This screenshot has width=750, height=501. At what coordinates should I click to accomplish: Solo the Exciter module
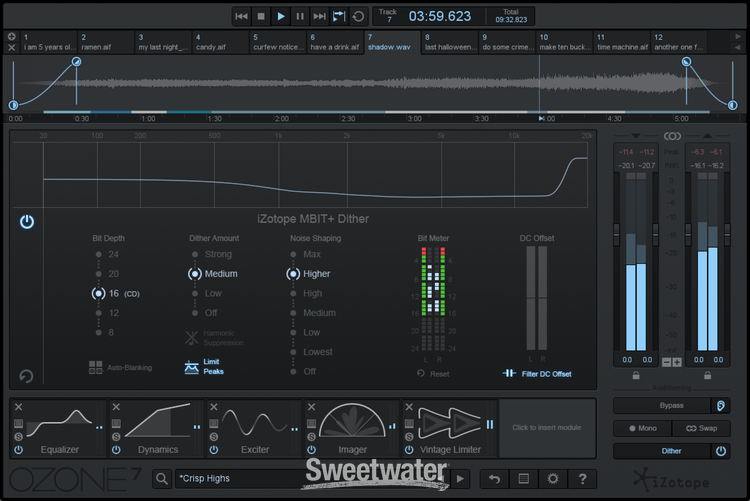[x=214, y=436]
